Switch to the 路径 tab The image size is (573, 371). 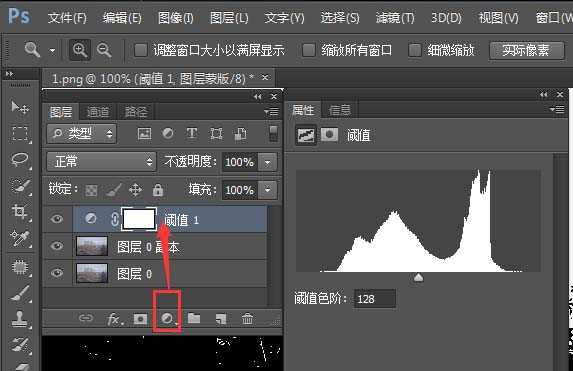pos(136,112)
